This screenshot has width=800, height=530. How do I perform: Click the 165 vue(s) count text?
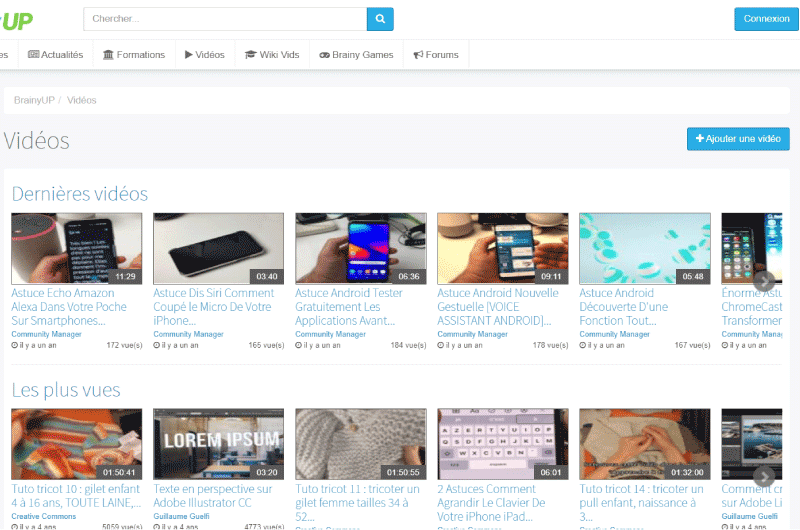tap(266, 345)
